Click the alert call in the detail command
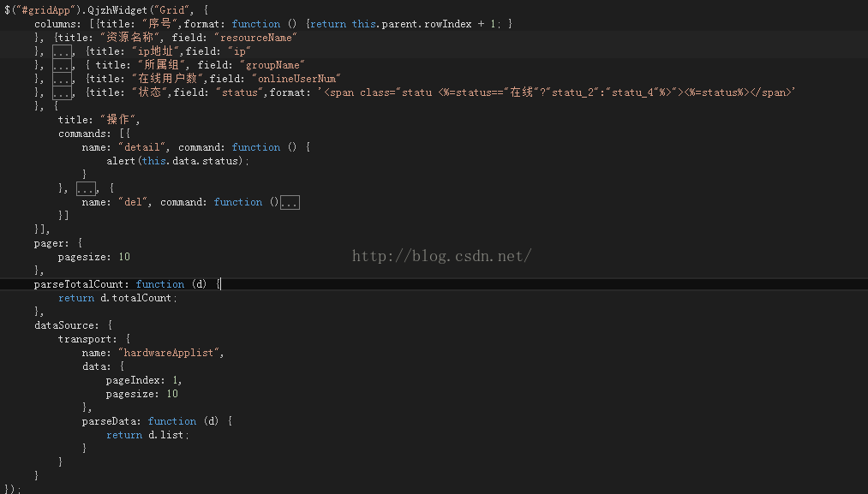Screen dimensions: 868x494 point(121,162)
